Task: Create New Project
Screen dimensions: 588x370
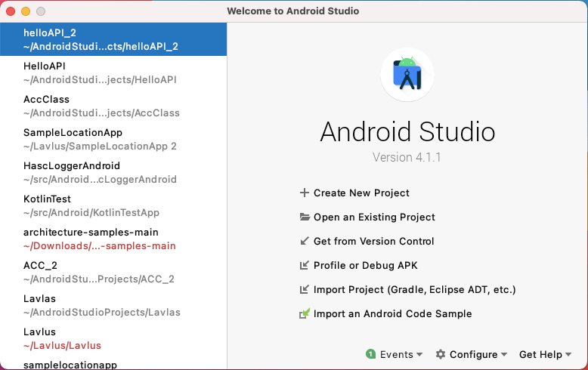Action: pos(361,193)
